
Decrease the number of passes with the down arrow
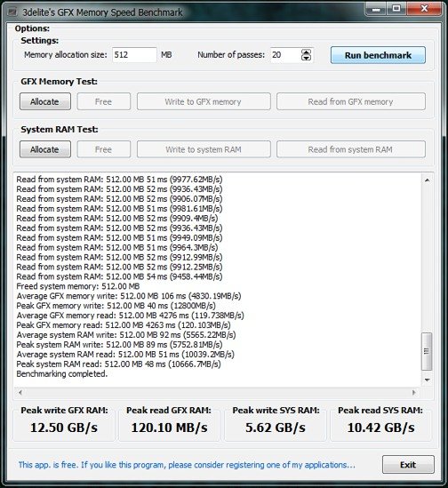click(306, 58)
